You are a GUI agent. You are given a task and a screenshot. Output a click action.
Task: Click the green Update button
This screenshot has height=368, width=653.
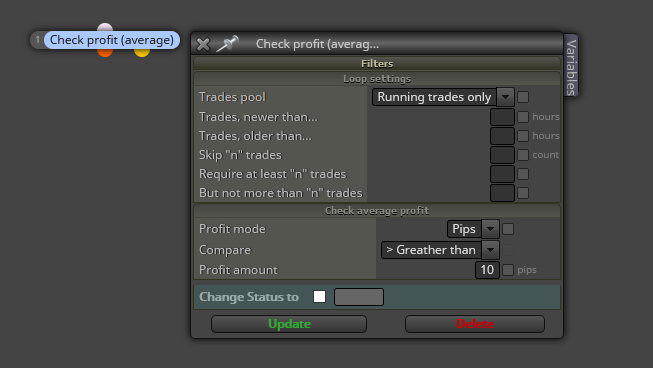pos(289,324)
